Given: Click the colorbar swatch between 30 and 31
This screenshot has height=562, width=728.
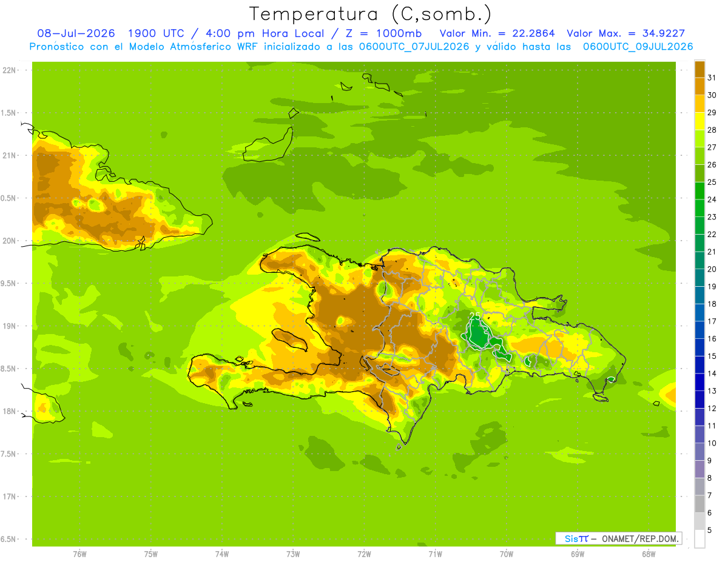Looking at the screenshot, I should (699, 86).
